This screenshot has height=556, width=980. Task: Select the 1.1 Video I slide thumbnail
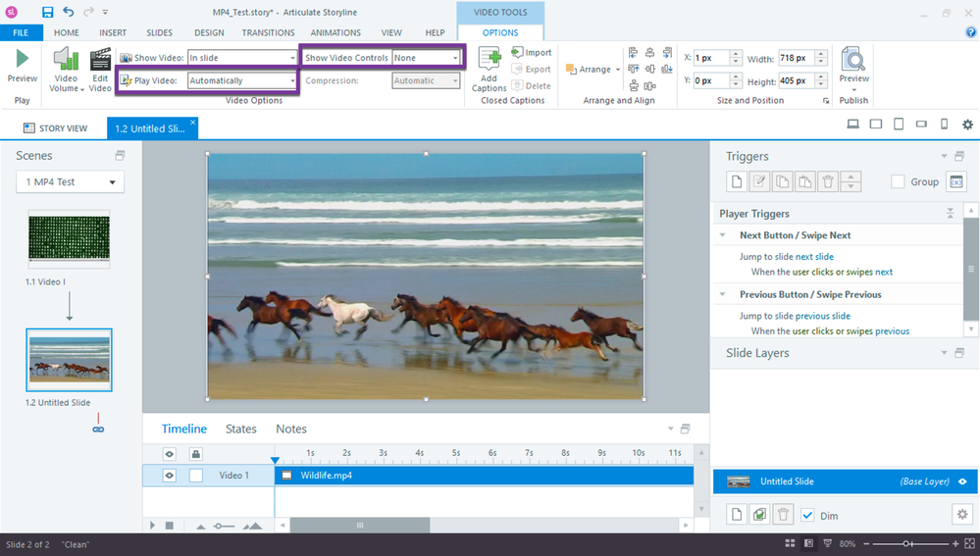(x=69, y=239)
